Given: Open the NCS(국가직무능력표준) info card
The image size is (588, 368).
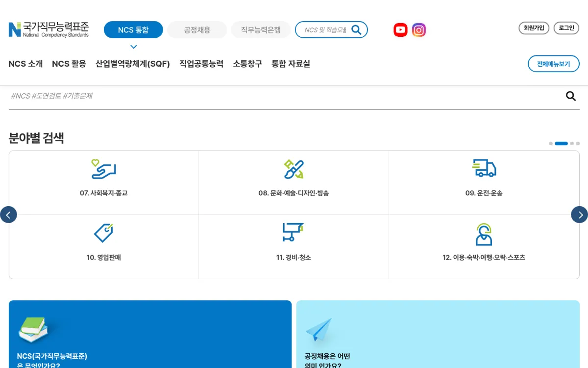Looking at the screenshot, I should [x=150, y=334].
